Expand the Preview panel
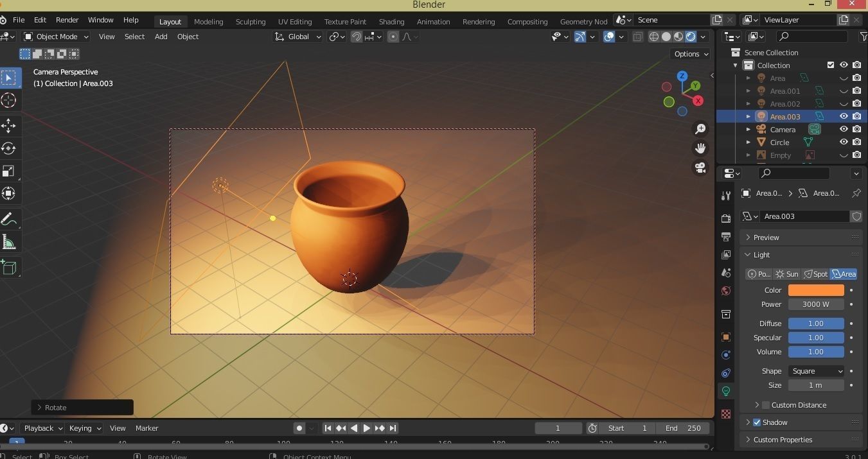 pyautogui.click(x=801, y=238)
